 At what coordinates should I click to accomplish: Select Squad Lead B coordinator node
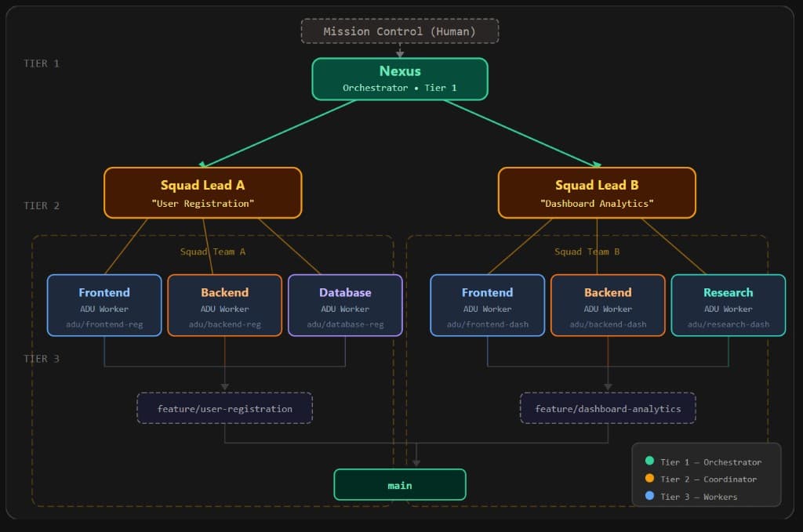pos(598,193)
